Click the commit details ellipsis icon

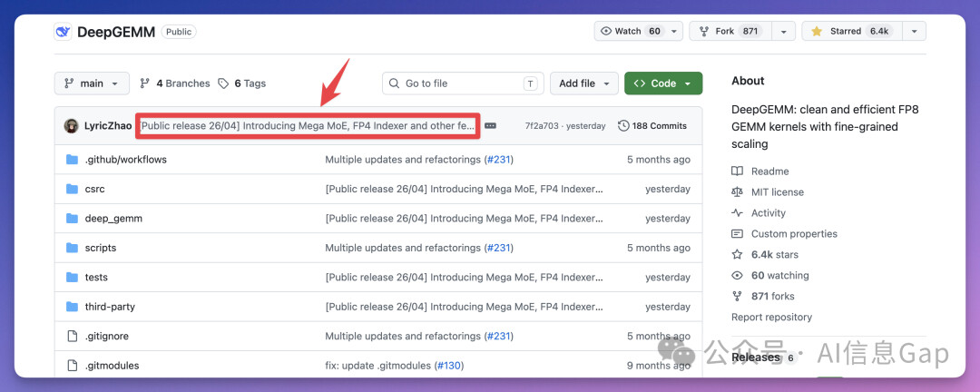click(x=491, y=126)
